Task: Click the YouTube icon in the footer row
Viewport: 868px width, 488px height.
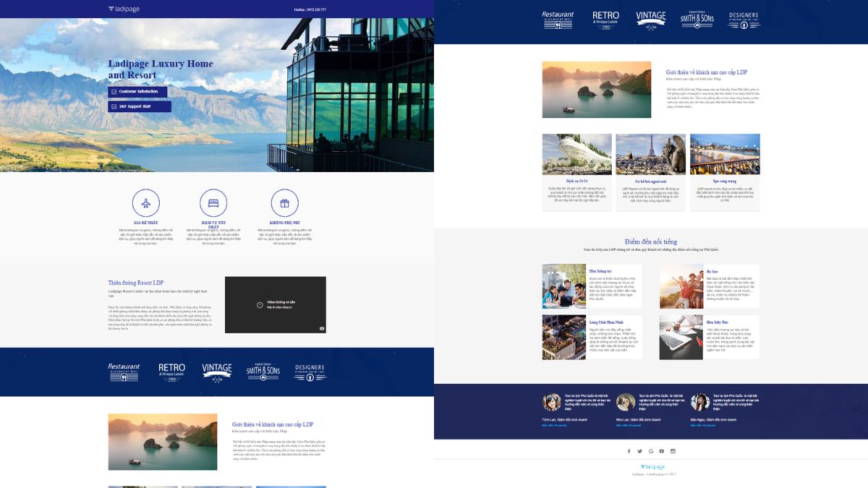Action: tap(661, 450)
